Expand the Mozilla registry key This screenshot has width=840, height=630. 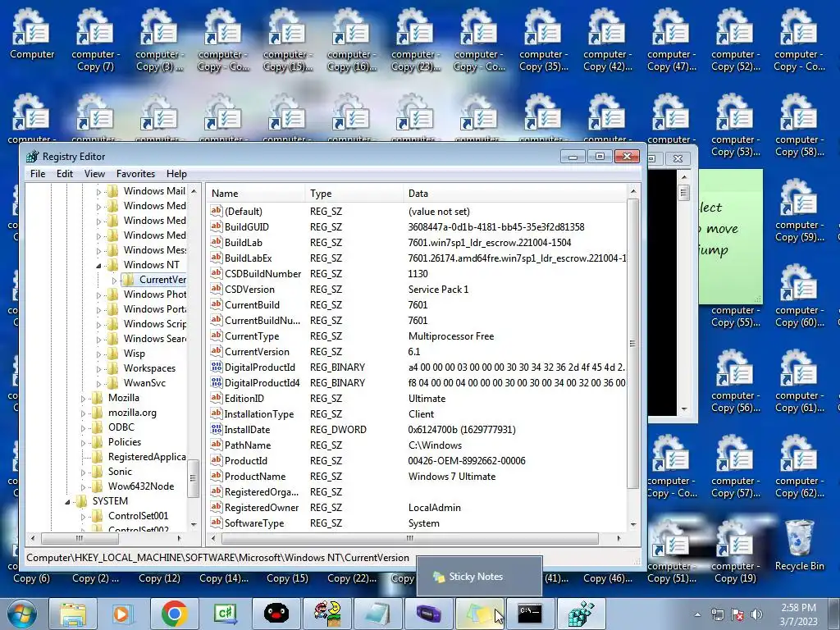(x=83, y=398)
